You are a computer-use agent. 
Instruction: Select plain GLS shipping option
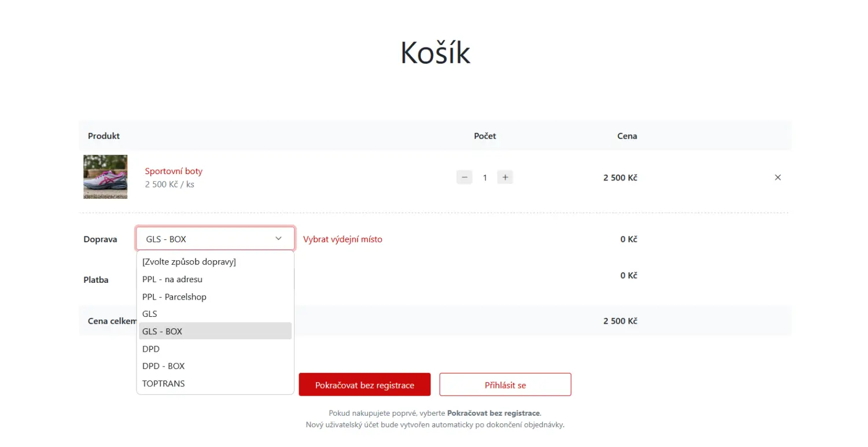click(x=150, y=314)
